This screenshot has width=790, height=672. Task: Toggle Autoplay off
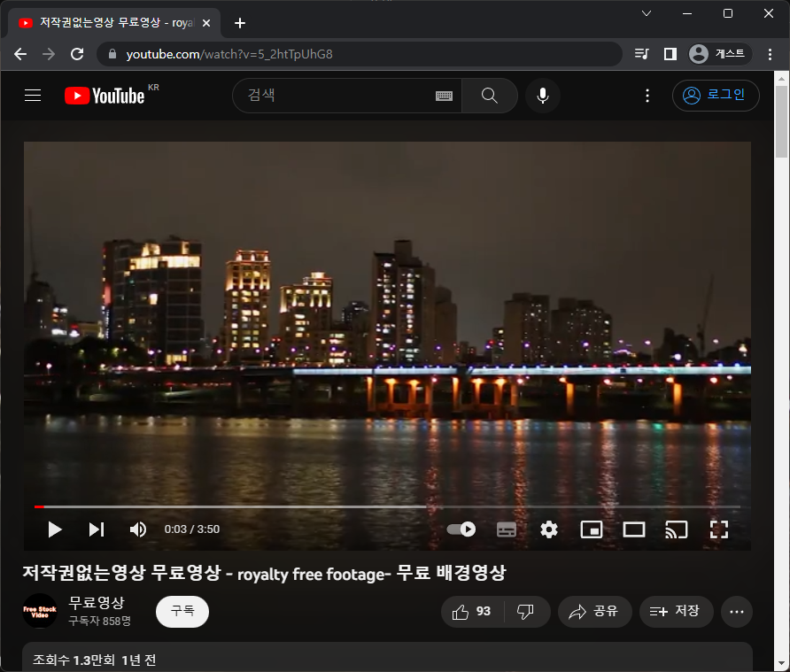click(x=461, y=529)
